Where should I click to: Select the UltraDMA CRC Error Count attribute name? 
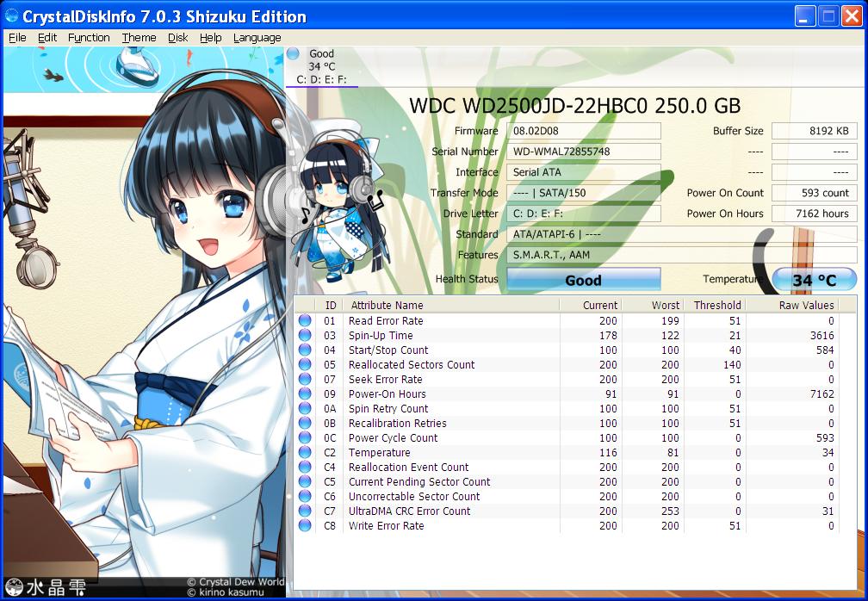coord(409,511)
